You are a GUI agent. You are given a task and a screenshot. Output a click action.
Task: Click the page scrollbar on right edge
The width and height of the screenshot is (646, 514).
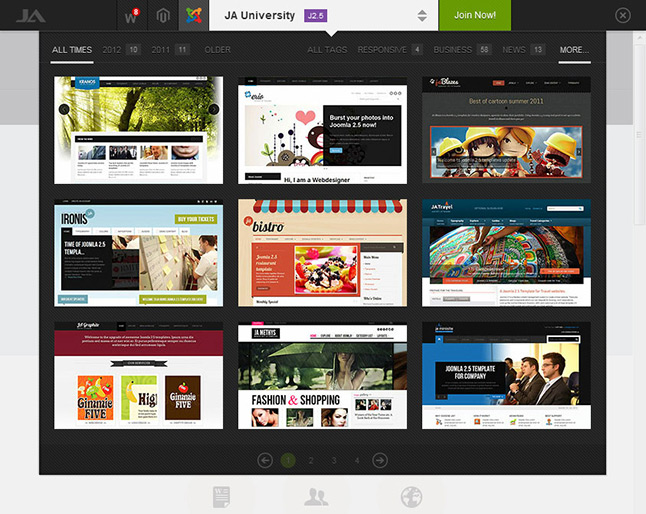click(x=639, y=135)
